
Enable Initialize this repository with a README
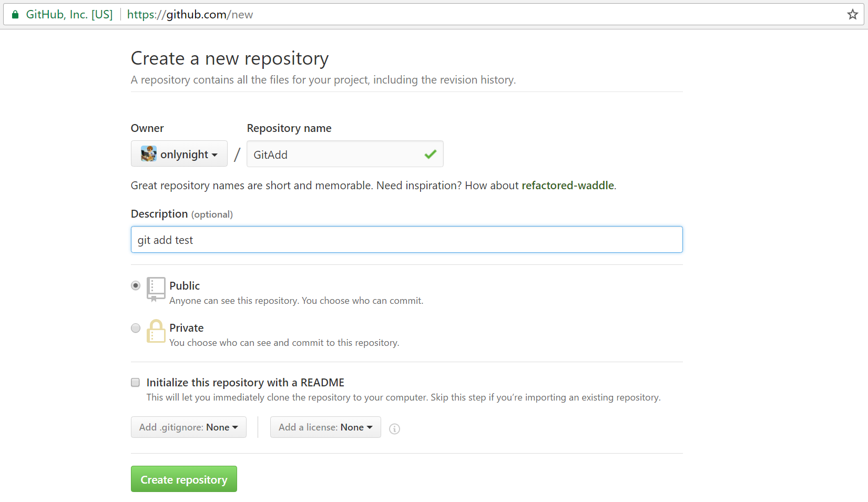(x=136, y=382)
